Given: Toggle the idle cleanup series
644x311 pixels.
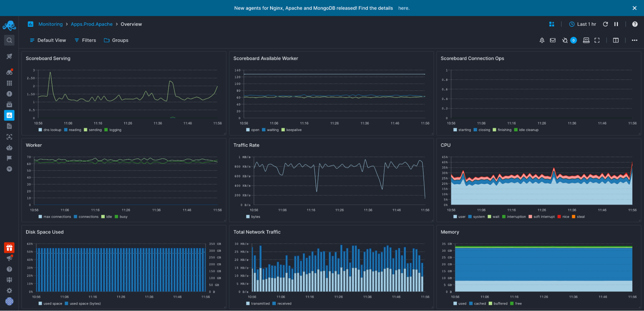Looking at the screenshot, I should pyautogui.click(x=526, y=130).
